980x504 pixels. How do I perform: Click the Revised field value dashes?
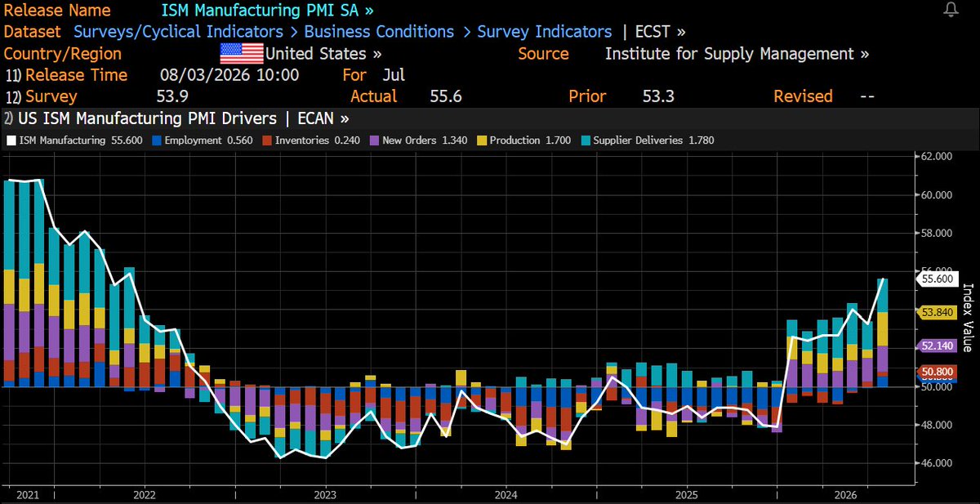point(867,96)
